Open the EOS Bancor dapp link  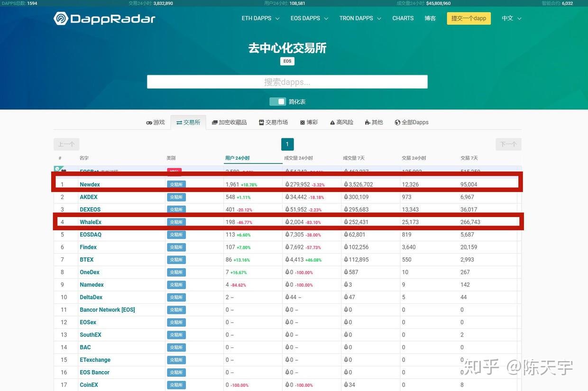coord(95,373)
